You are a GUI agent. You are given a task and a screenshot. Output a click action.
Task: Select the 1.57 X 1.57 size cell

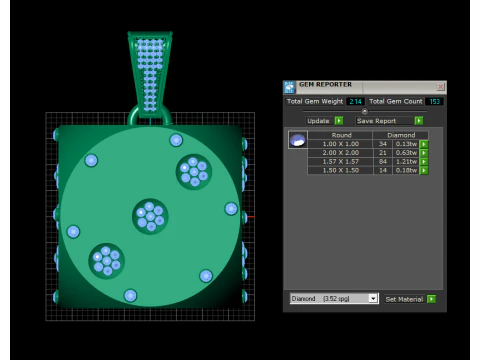point(340,162)
